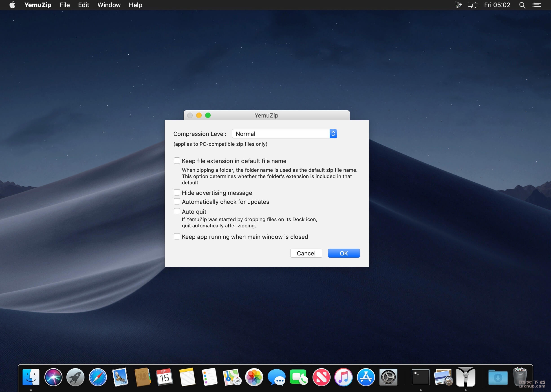551x392 pixels.
Task: Open the File menu
Action: [x=65, y=5]
